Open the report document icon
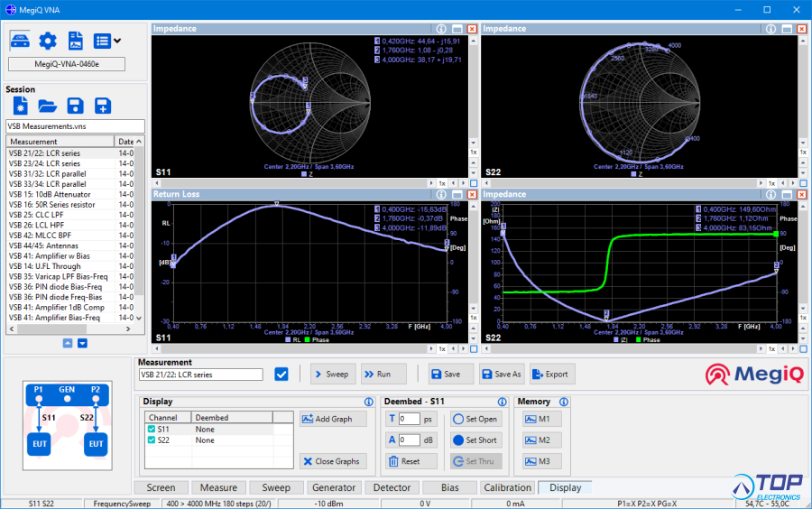This screenshot has height=509, width=812. [x=76, y=41]
